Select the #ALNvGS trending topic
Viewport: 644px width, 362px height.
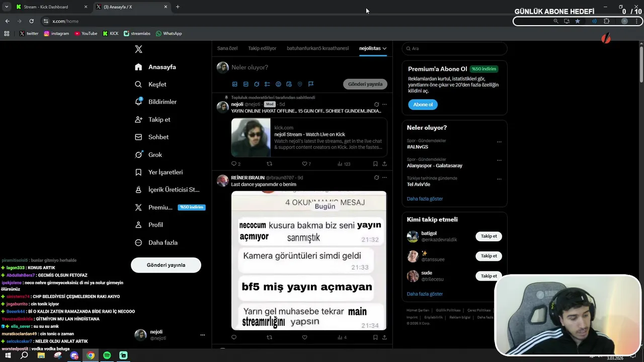(x=418, y=147)
